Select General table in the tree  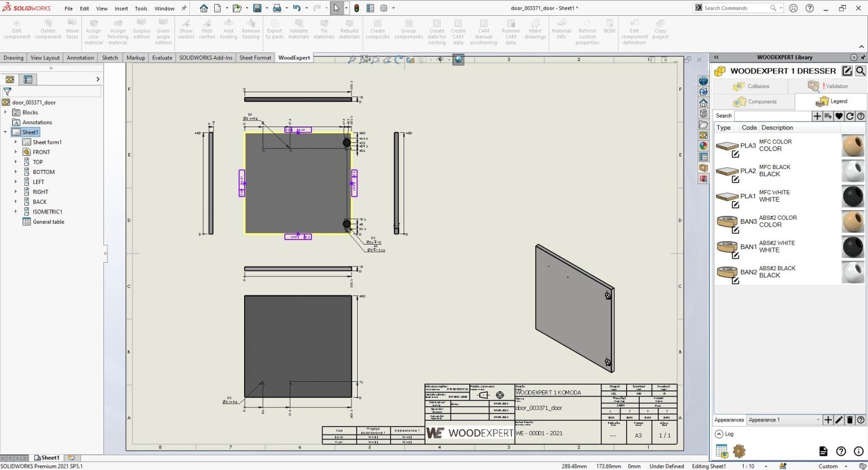pos(48,221)
